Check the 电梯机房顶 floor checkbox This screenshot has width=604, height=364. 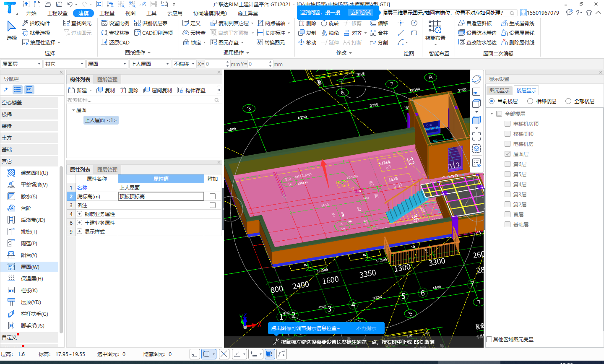(x=508, y=124)
